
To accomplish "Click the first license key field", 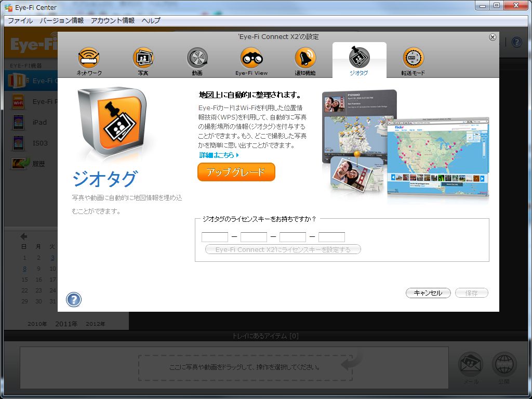I will click(x=215, y=237).
